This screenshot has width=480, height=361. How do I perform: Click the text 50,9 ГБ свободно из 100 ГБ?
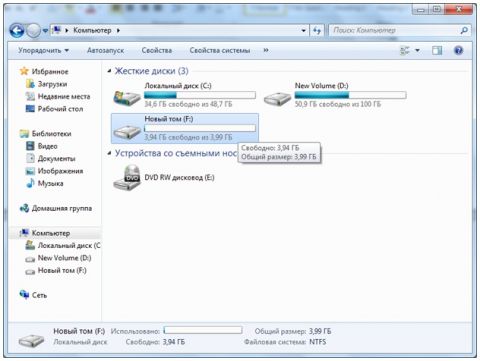[x=338, y=104]
